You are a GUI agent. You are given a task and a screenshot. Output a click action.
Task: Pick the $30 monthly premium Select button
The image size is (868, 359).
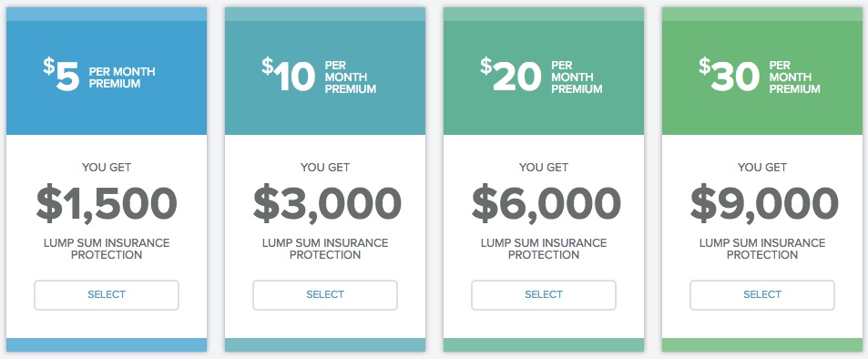pyautogui.click(x=762, y=294)
